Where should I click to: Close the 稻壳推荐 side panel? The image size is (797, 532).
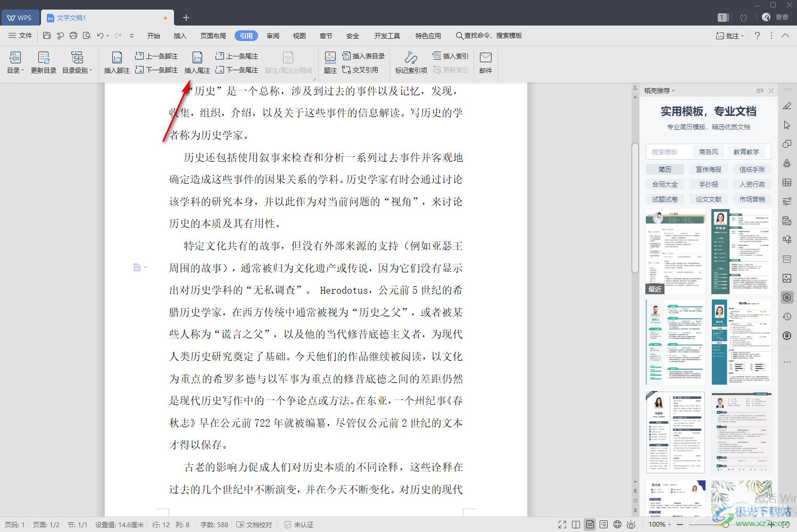click(771, 91)
